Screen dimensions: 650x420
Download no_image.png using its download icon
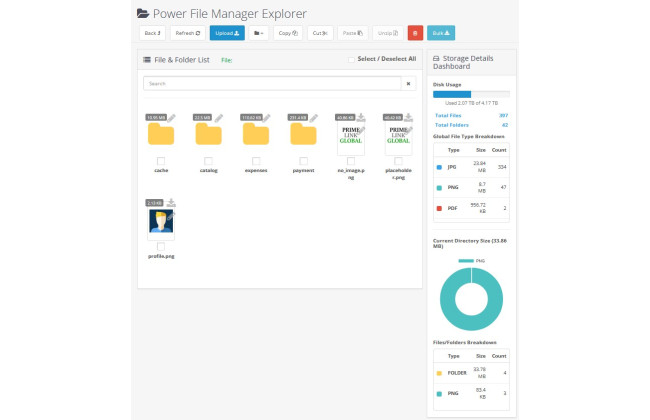(361, 118)
